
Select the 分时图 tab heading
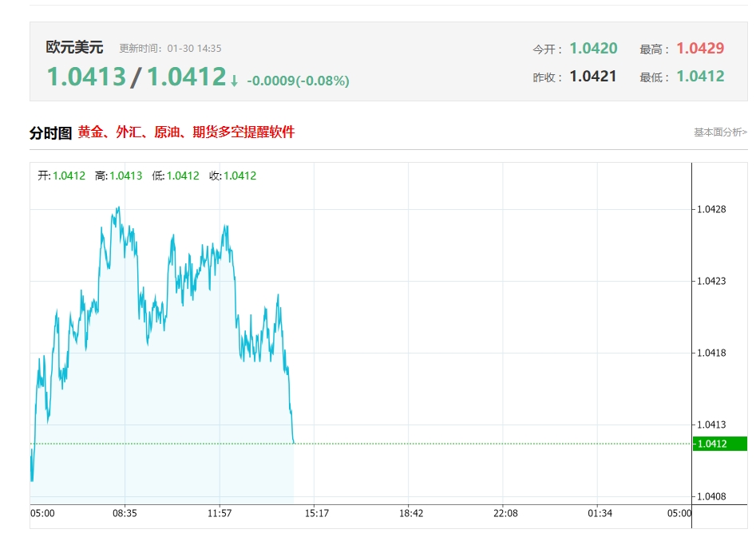coord(50,133)
